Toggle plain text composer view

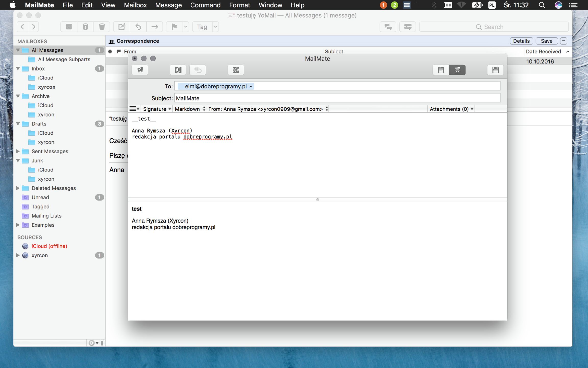(x=441, y=70)
